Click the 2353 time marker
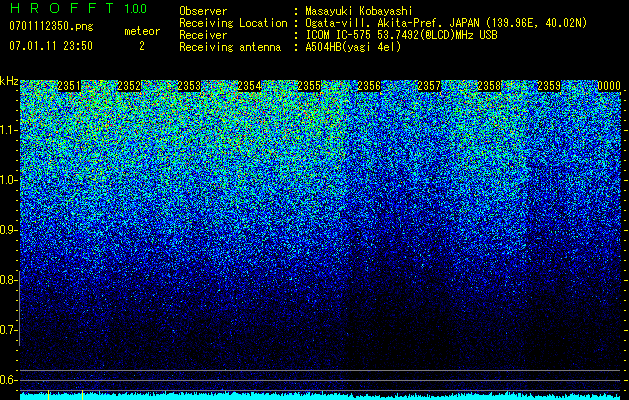This screenshot has width=629, height=400. 189,86
